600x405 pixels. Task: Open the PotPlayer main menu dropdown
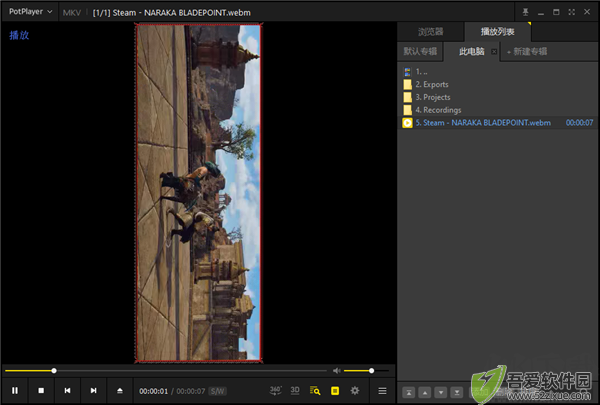(x=31, y=12)
